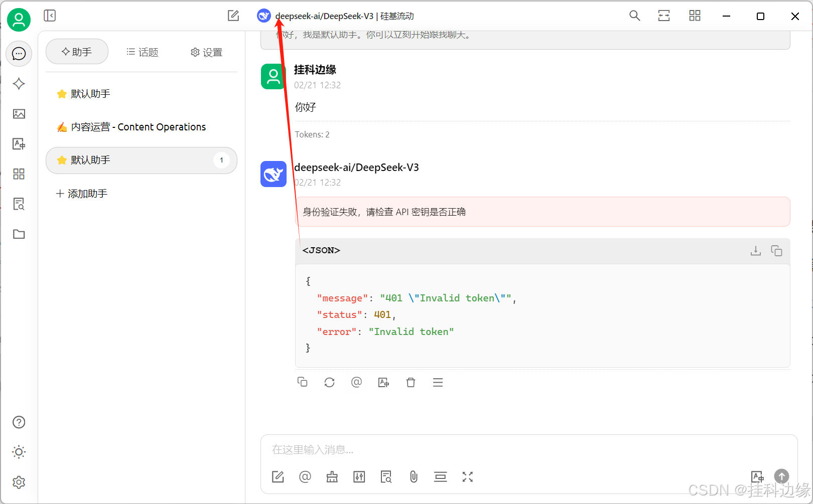Image resolution: width=813 pixels, height=504 pixels.
Task: Click the DeepSeek whale avatar in the reply
Action: pos(274,174)
